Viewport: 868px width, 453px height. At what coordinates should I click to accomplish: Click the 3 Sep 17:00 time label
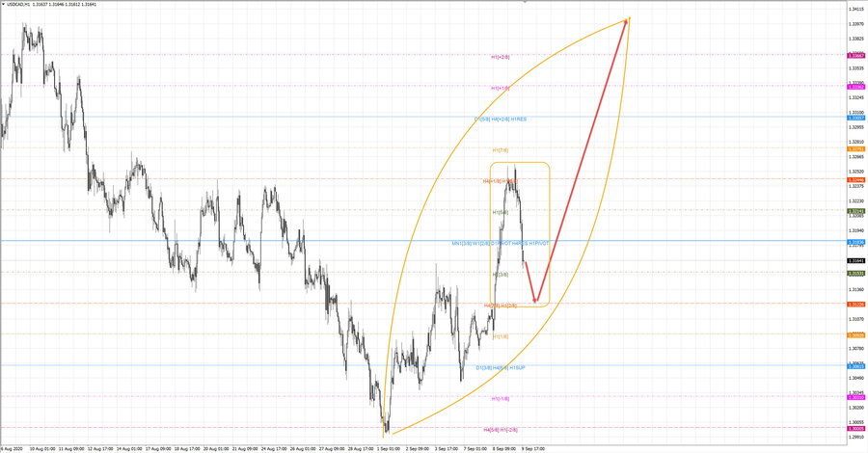tap(447, 448)
